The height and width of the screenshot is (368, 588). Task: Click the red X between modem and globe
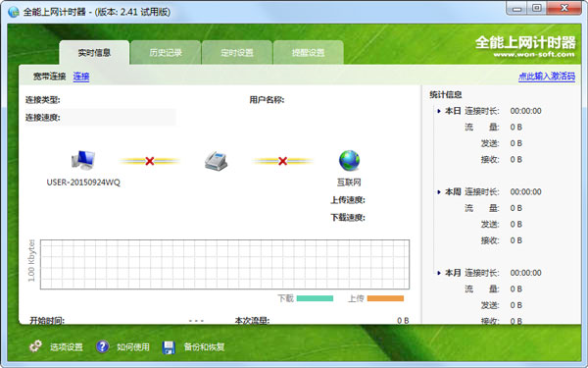283,161
